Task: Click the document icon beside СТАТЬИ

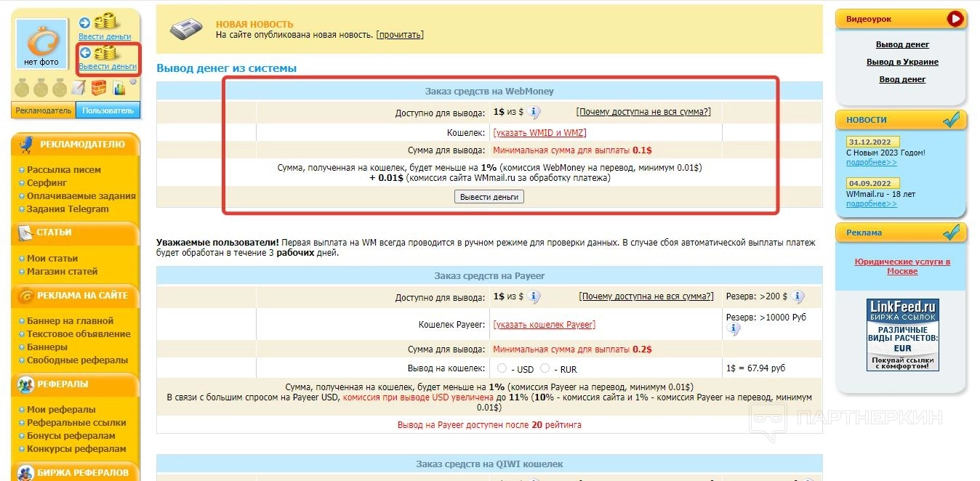Action: point(25,233)
